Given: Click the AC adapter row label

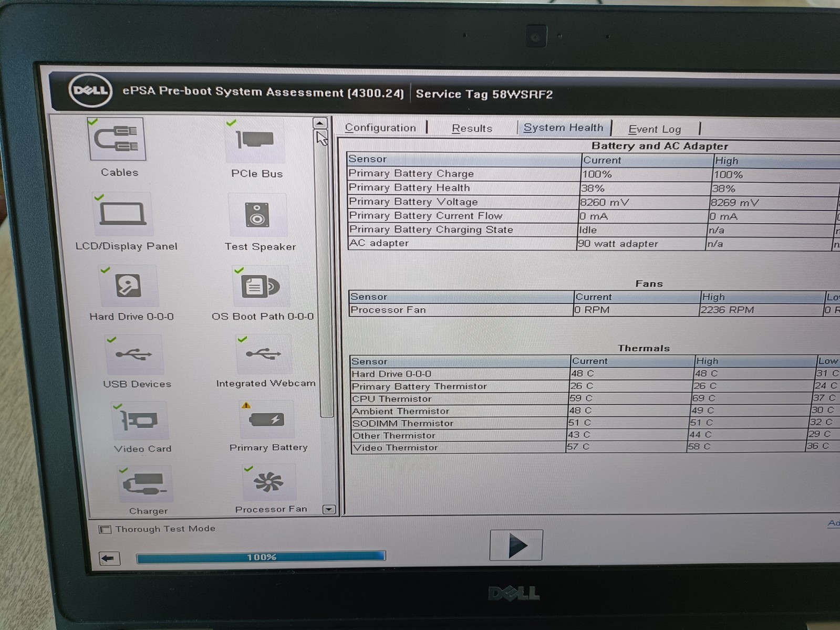Looking at the screenshot, I should coord(379,243).
